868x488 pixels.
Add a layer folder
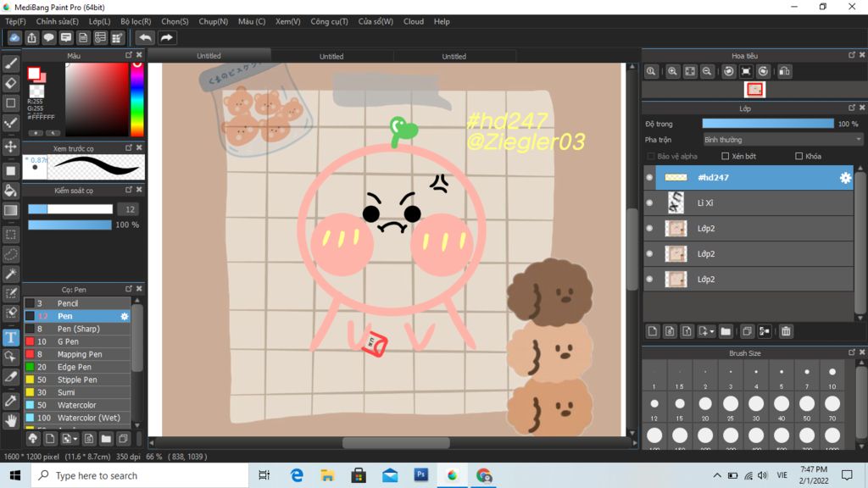[x=726, y=331]
